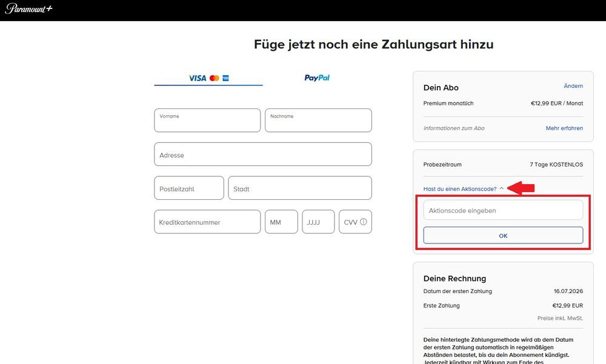Focus the Aktionscode eingeben field
This screenshot has width=606, height=364.
point(503,210)
